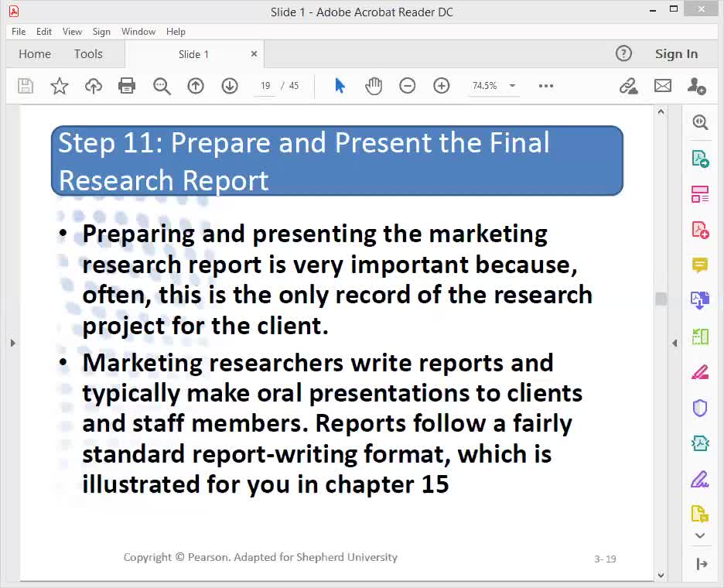Upload file to Document Cloud icon
This screenshot has height=588, width=724.
tap(94, 86)
